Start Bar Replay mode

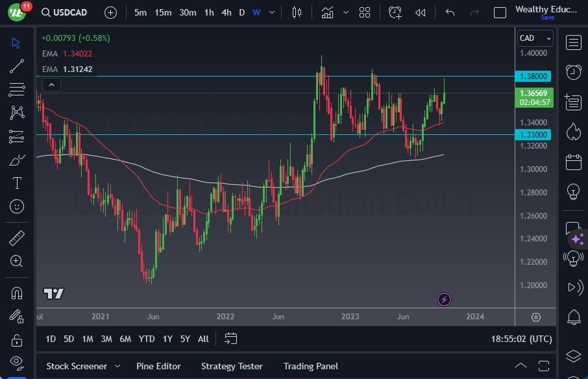[420, 12]
